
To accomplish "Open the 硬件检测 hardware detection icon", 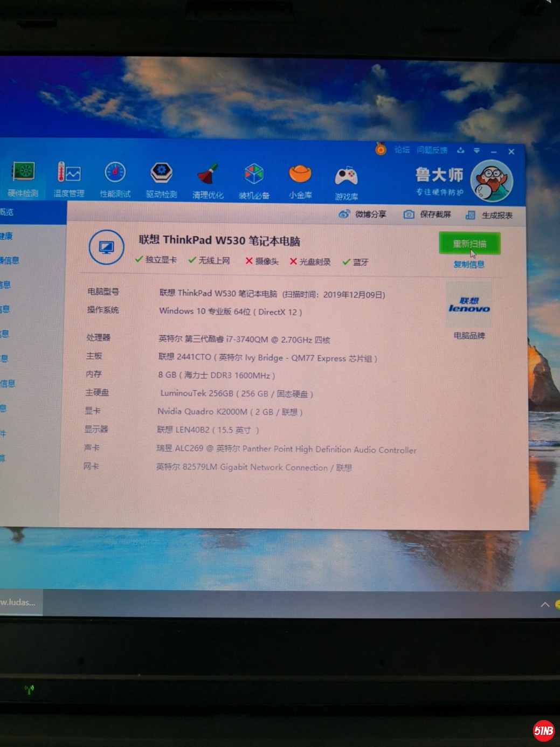I will click(x=23, y=178).
